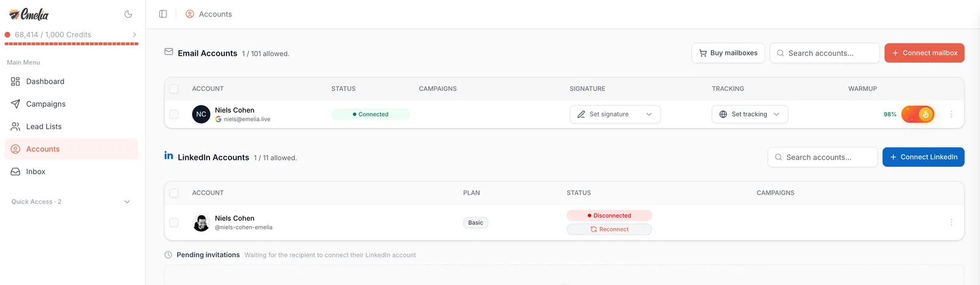Viewport: 980px width, 285px height.
Task: Select Accounts in the sidebar
Action: [72, 149]
